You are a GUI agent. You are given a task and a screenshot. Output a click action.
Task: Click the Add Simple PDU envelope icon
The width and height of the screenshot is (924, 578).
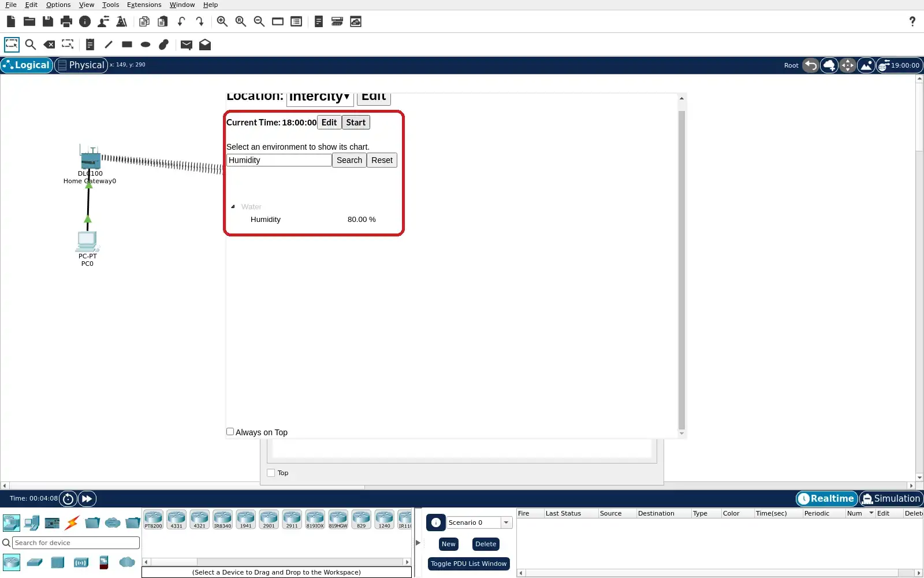[x=187, y=45]
